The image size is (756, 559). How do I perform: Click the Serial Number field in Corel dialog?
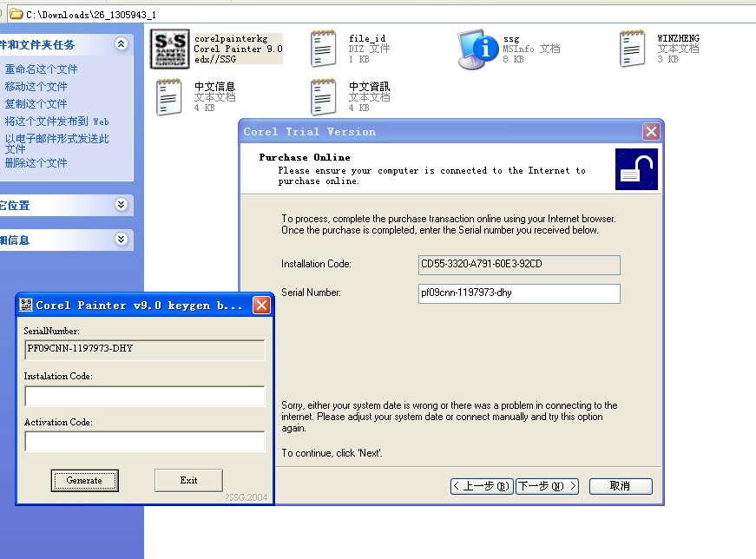pos(519,293)
